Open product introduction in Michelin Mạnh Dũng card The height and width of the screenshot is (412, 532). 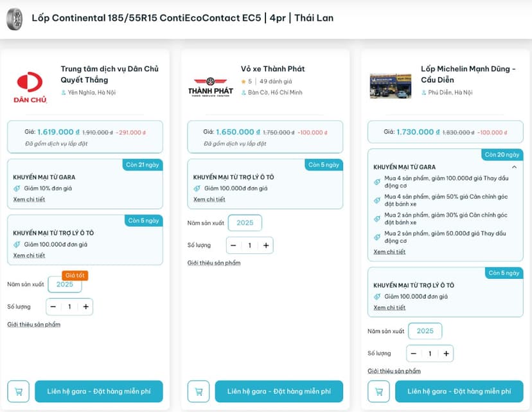click(394, 371)
